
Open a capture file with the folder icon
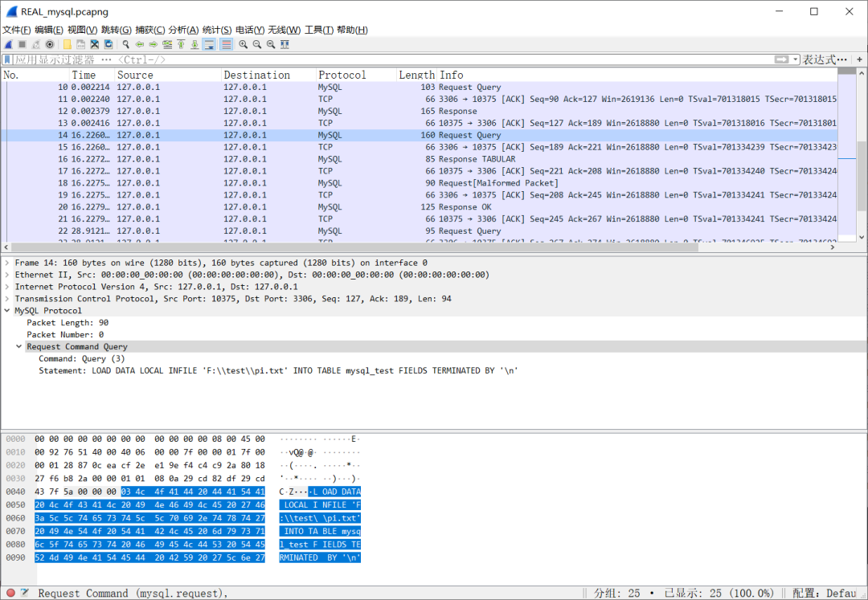67,44
